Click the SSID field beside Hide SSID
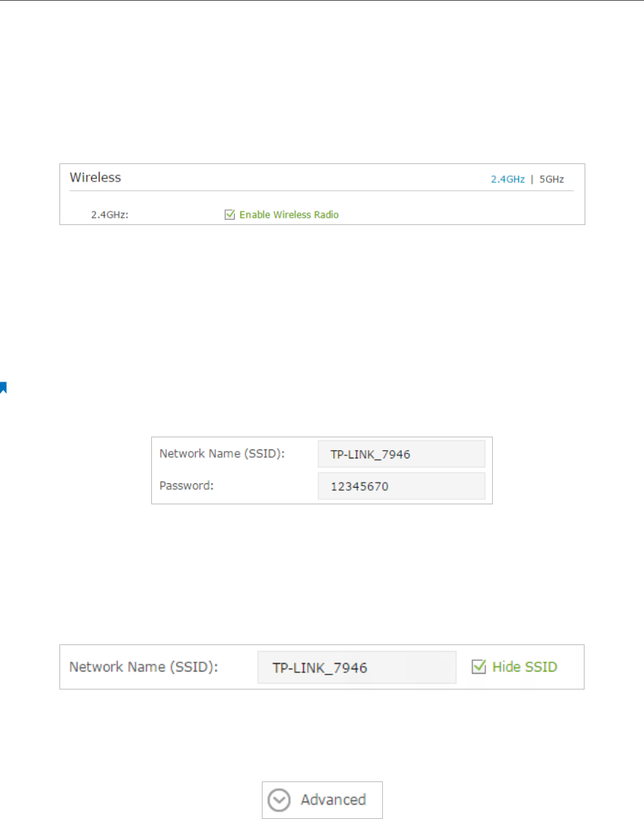This screenshot has width=644, height=819. [x=357, y=667]
